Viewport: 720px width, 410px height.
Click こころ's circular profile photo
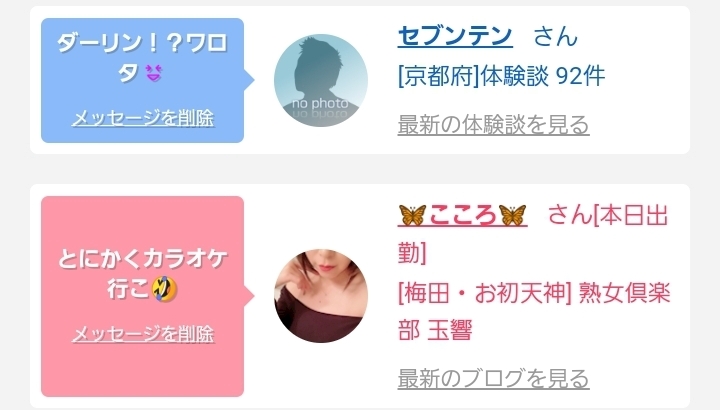(x=321, y=296)
